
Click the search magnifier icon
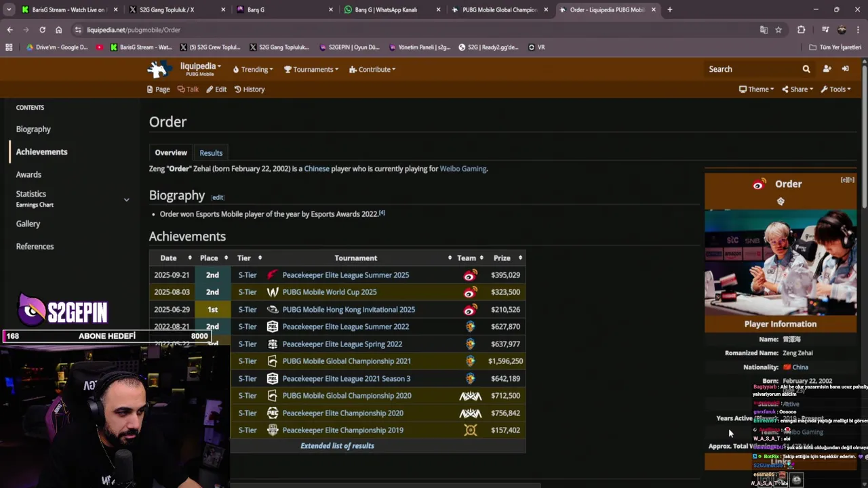tap(806, 69)
